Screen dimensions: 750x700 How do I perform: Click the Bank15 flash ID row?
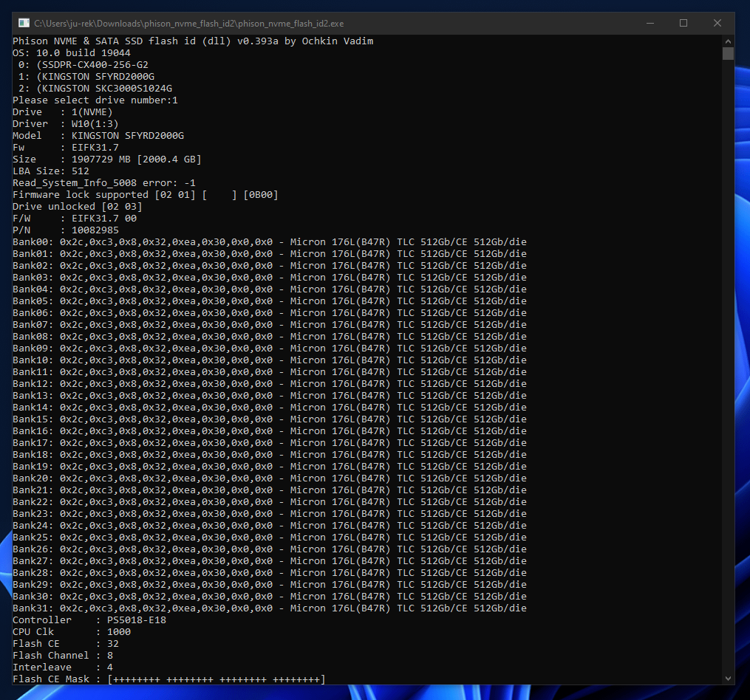click(x=269, y=419)
